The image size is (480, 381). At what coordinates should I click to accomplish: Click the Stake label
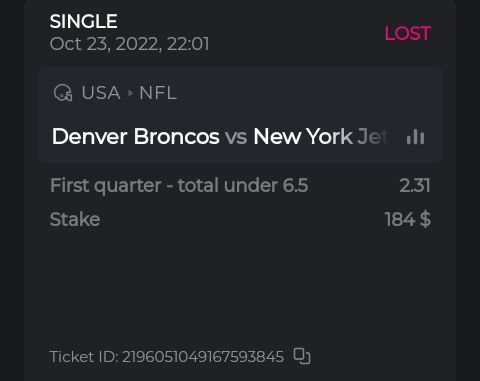(x=75, y=219)
